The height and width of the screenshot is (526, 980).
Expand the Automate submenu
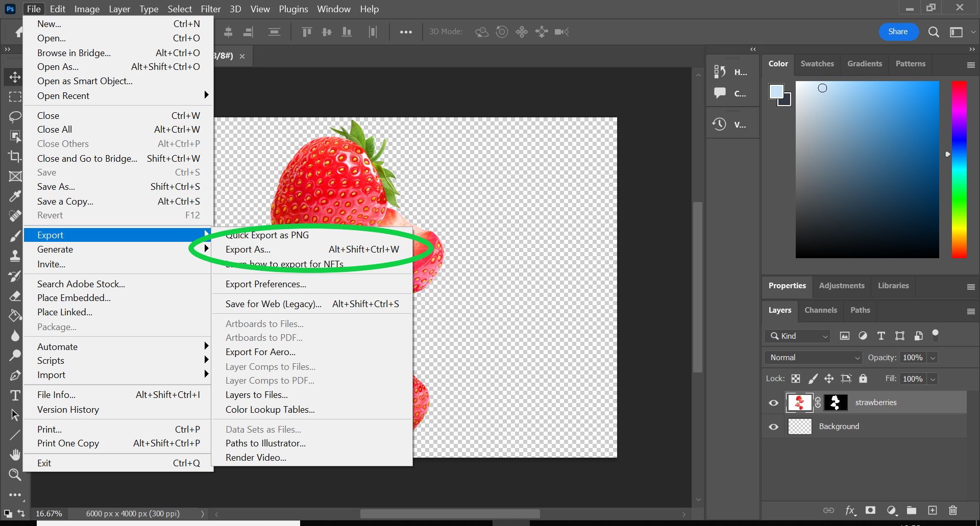pos(118,346)
